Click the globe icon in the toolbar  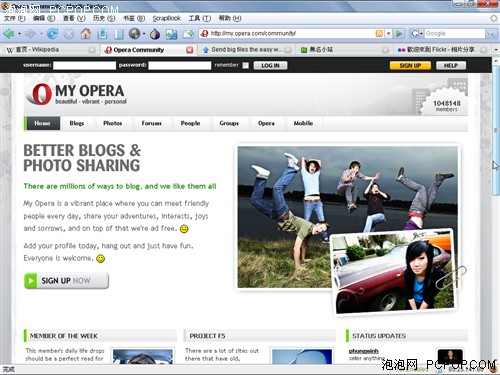[x=134, y=33]
